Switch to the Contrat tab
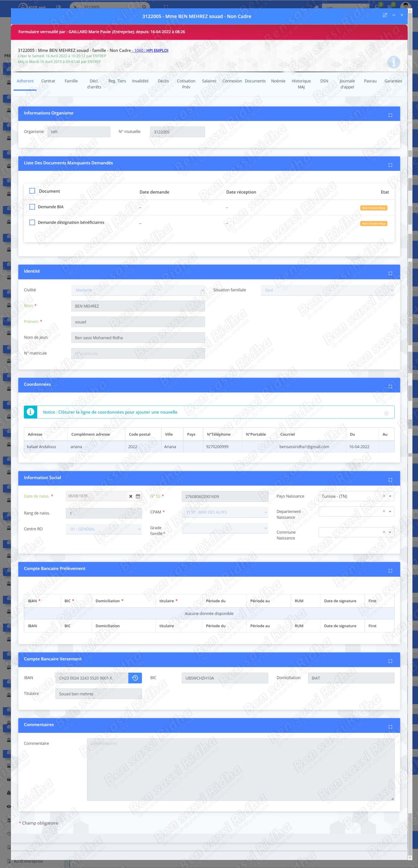 click(x=48, y=81)
